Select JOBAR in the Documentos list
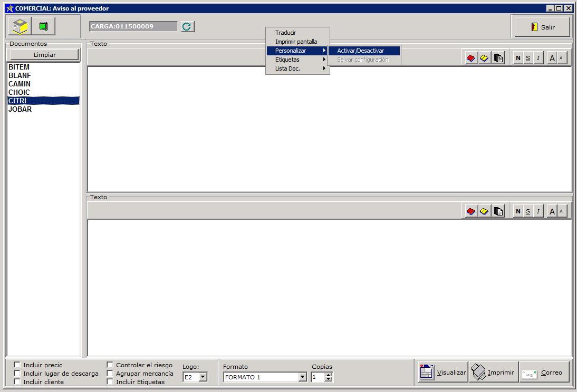 pyautogui.click(x=20, y=109)
